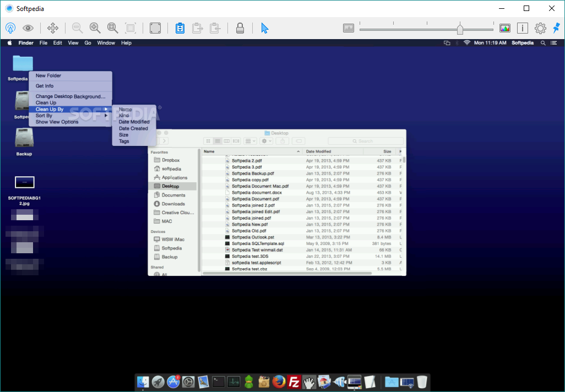Select WSW iMac under Devices
Image resolution: width=565 pixels, height=392 pixels.
click(x=173, y=239)
